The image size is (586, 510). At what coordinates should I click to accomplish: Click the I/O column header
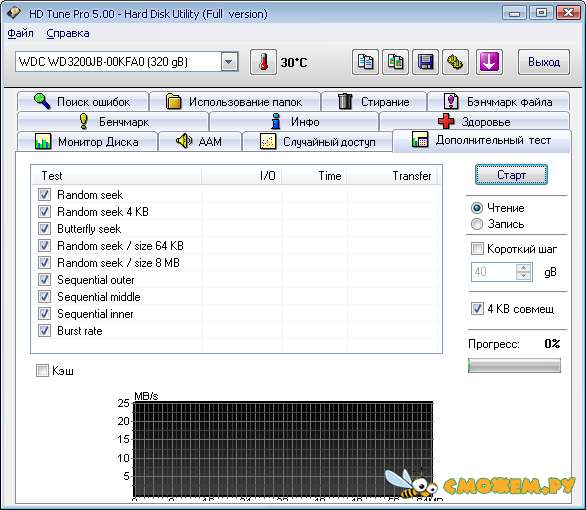click(x=242, y=175)
